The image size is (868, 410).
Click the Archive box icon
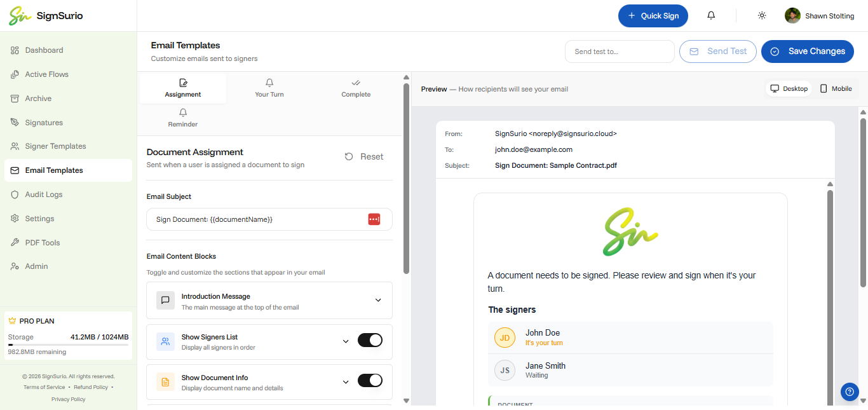pyautogui.click(x=15, y=99)
